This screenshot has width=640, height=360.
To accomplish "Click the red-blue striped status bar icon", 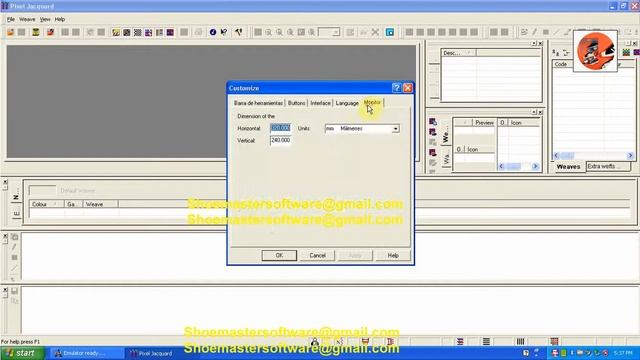I will (x=460, y=341).
